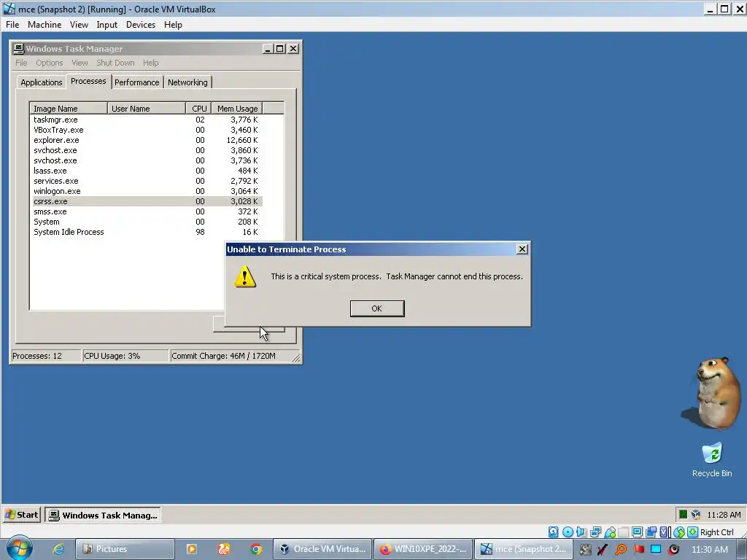Switch to Oracle VM VirtualBox Manager taskbar button
Screen dimensions: 747x560
pyautogui.click(x=323, y=549)
